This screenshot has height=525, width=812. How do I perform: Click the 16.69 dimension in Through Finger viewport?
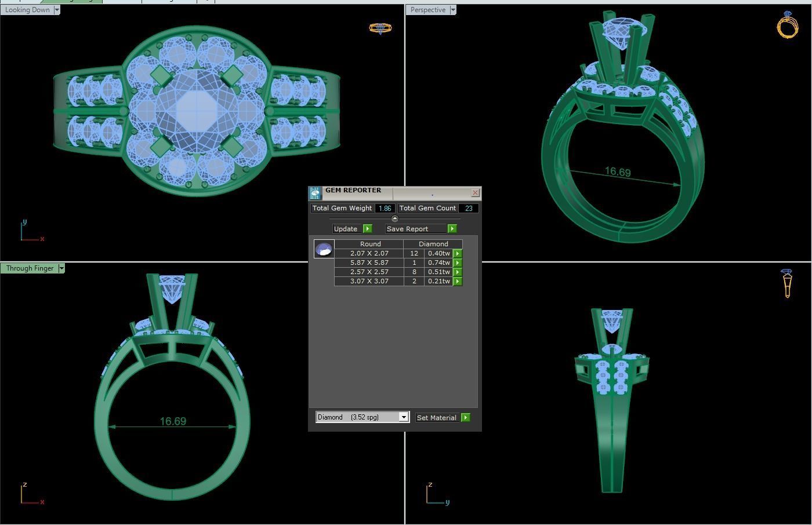[x=173, y=421]
